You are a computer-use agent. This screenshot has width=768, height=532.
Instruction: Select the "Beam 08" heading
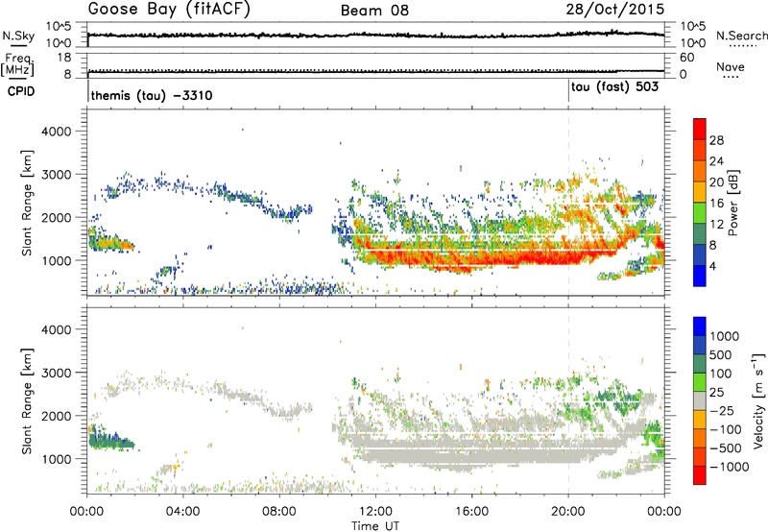click(x=374, y=11)
